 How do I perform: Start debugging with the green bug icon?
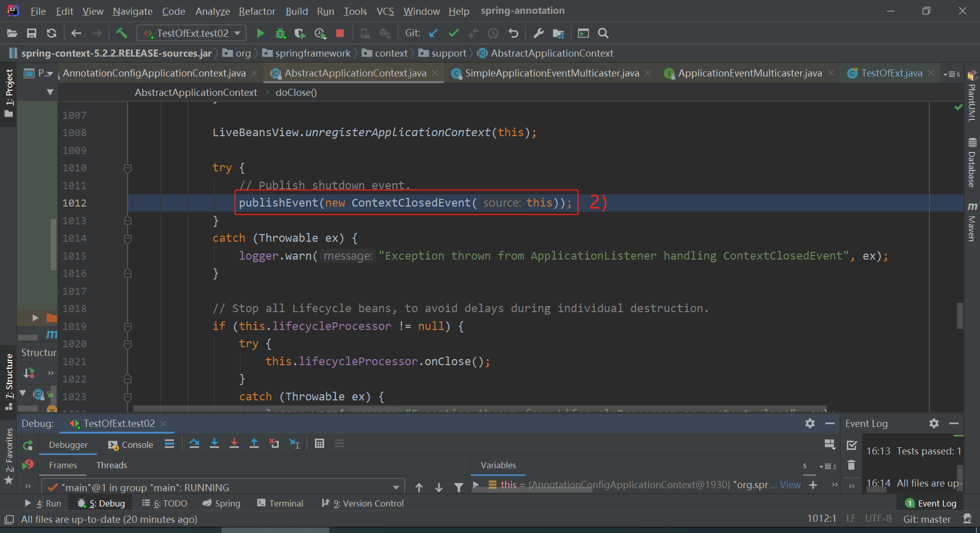click(280, 34)
